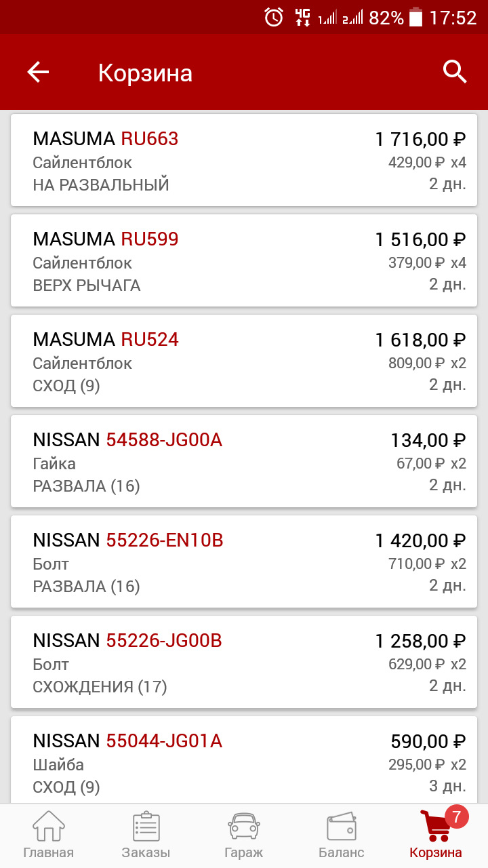Open search with magnifier icon

[x=455, y=71]
